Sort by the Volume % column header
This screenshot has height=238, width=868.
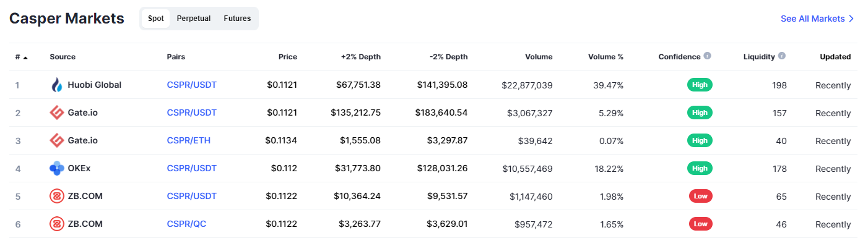click(605, 57)
